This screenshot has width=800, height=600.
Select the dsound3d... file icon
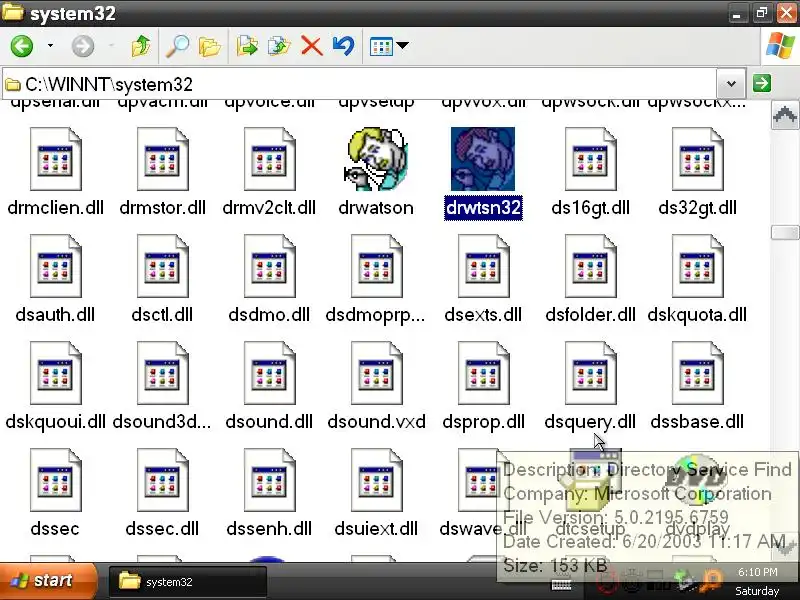(x=162, y=373)
